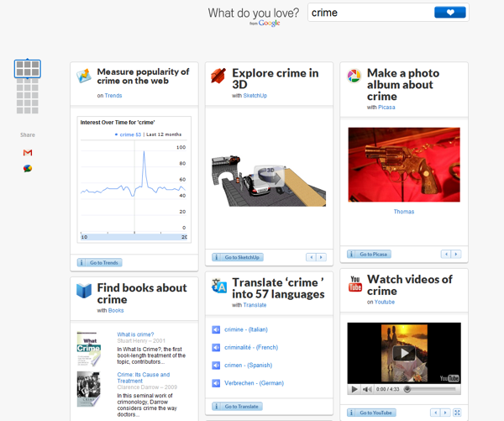Click the Google Books icon
This screenshot has height=421, width=504.
coord(84,292)
